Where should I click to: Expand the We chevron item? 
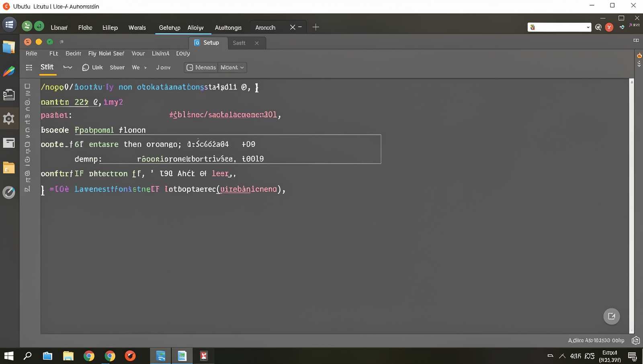point(139,67)
